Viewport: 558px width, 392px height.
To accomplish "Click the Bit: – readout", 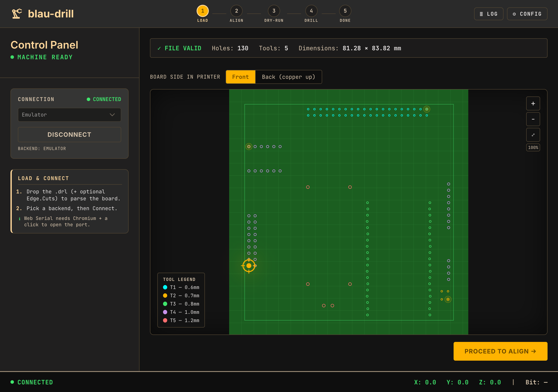I will point(536,382).
